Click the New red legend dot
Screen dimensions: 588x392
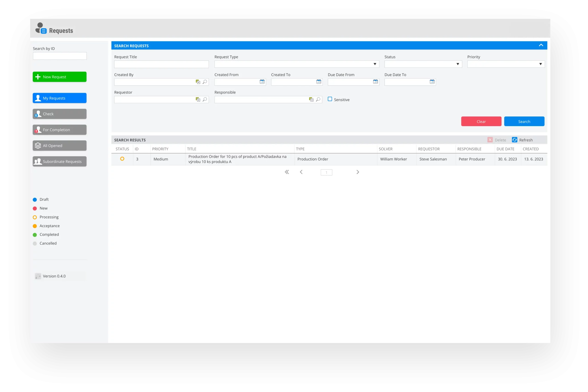point(35,209)
